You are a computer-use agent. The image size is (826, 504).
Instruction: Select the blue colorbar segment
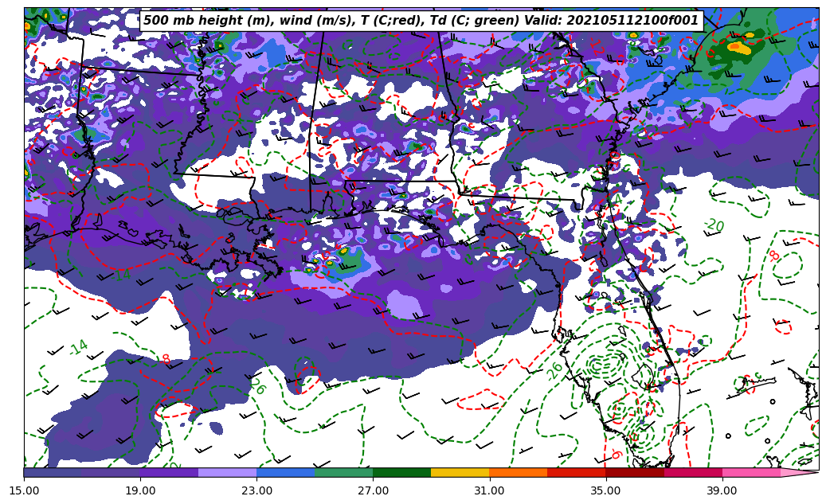tap(285, 472)
